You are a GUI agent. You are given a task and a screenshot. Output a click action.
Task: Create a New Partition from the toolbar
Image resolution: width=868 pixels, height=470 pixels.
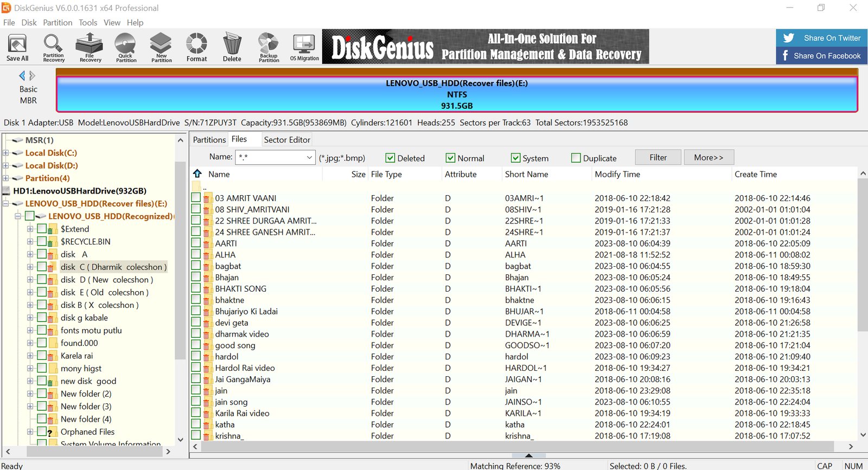click(161, 47)
